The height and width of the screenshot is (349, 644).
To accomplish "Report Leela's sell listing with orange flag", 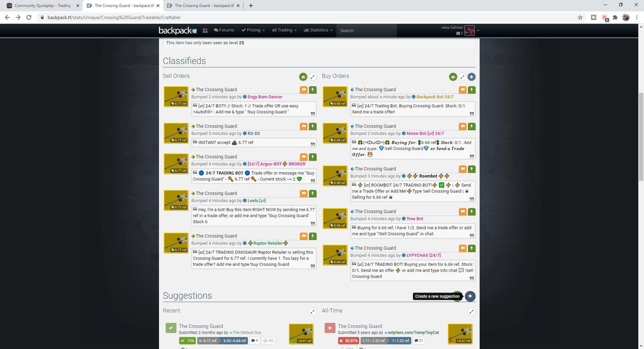I will click(x=304, y=193).
